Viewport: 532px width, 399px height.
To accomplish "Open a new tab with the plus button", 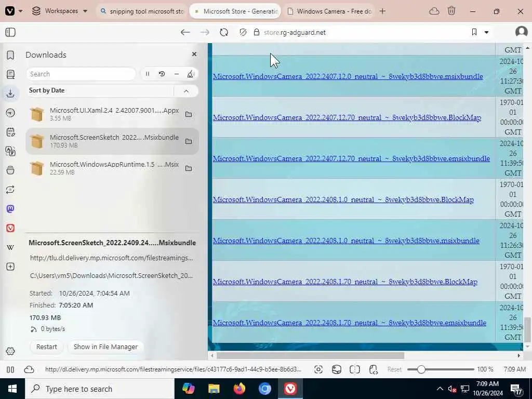I will [382, 11].
